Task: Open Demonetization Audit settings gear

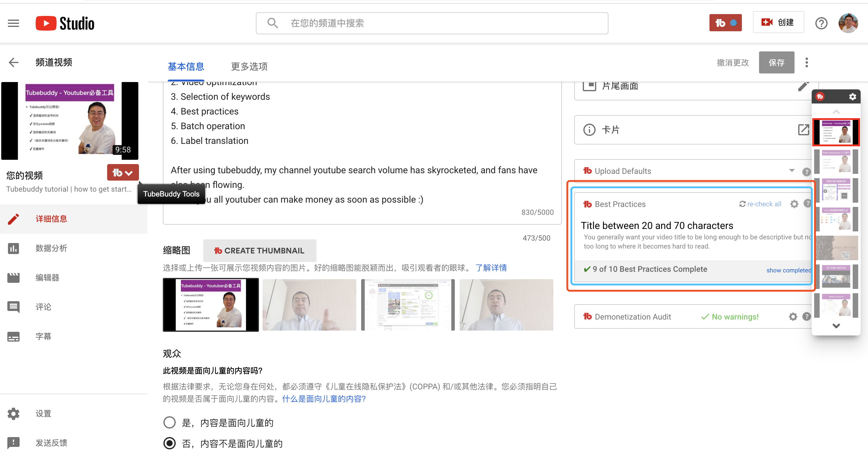Action: tap(793, 316)
